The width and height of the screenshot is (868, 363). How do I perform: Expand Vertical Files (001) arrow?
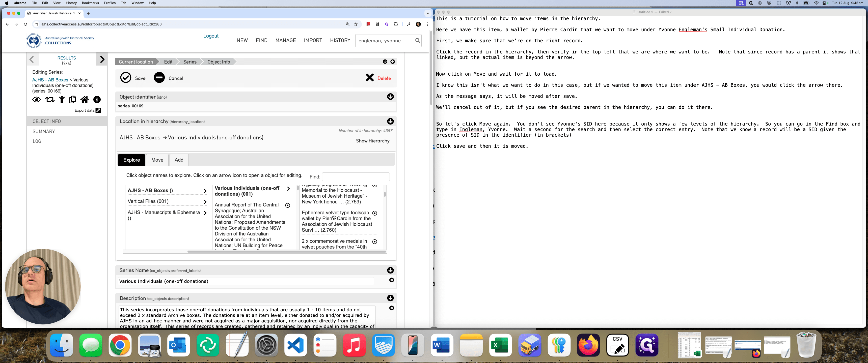205,202
